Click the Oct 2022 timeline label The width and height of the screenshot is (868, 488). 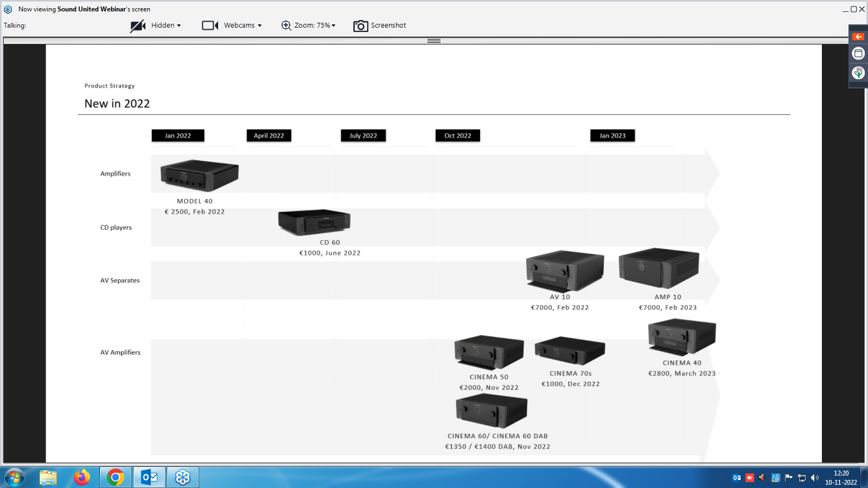click(458, 136)
